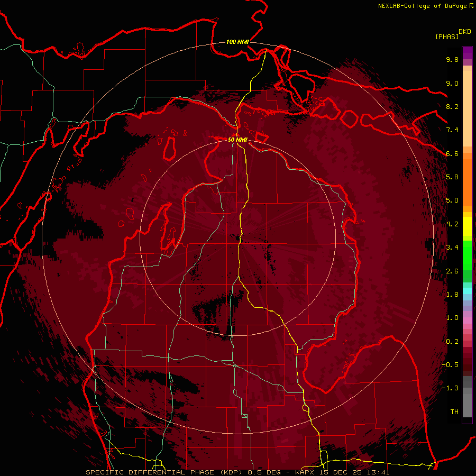This screenshot has width=476, height=476.
Task: Select the 9.0 value on the color scale
Action: point(452,83)
